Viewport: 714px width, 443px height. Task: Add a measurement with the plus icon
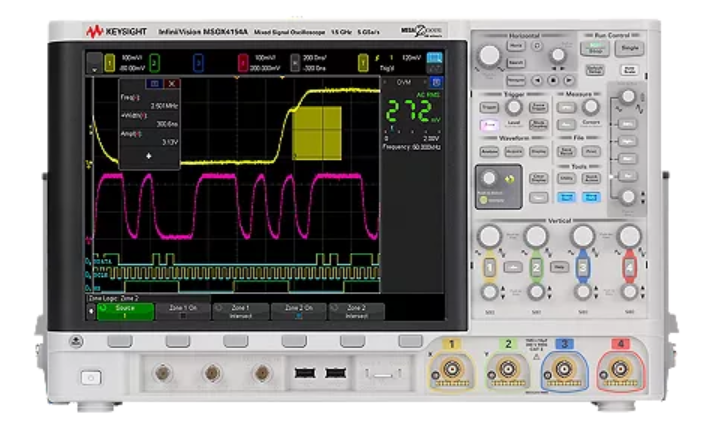pyautogui.click(x=148, y=156)
